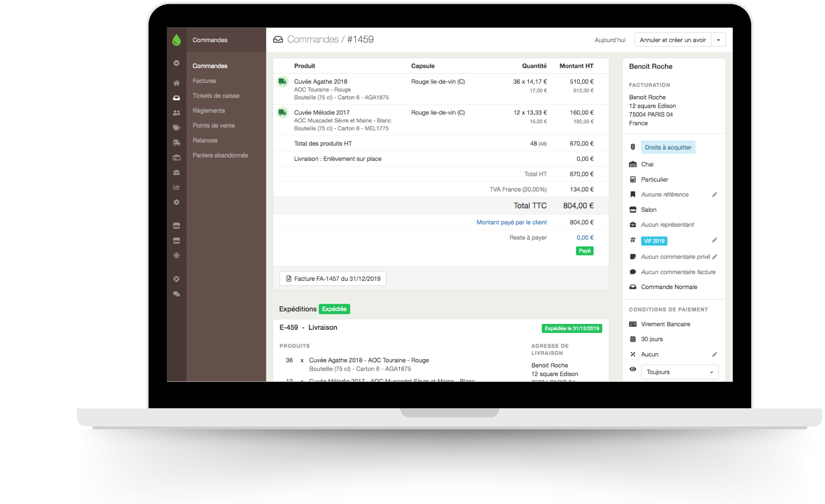The height and width of the screenshot is (504, 825).
Task: Click the truck icon beside Cuvée Agathe 2018
Action: [282, 82]
